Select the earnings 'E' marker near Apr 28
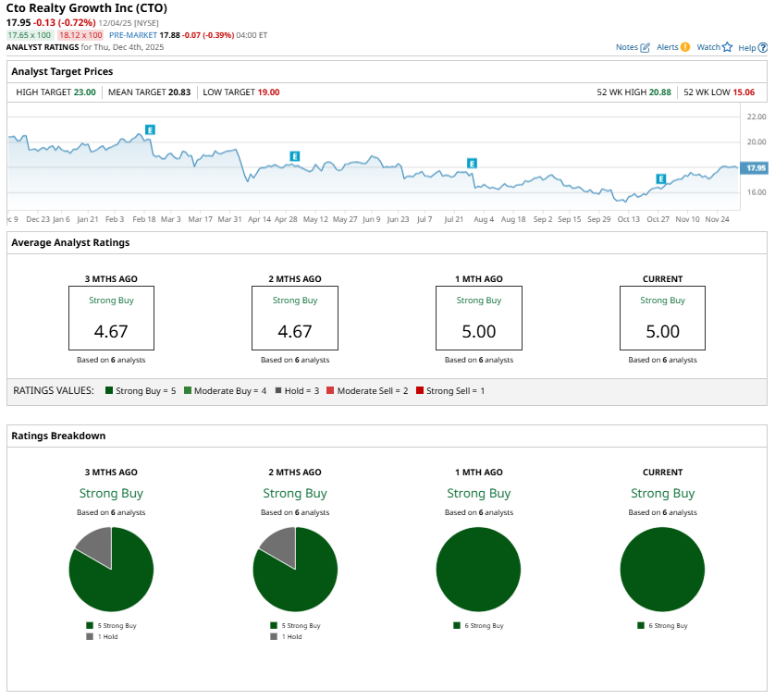 (x=295, y=156)
